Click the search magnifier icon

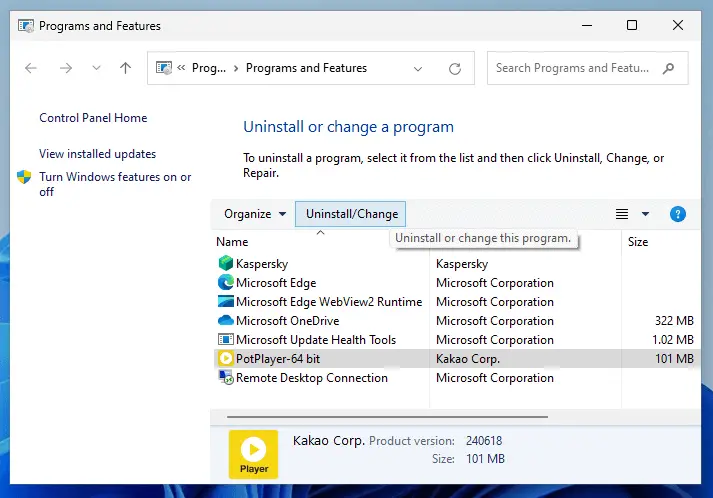click(x=668, y=69)
